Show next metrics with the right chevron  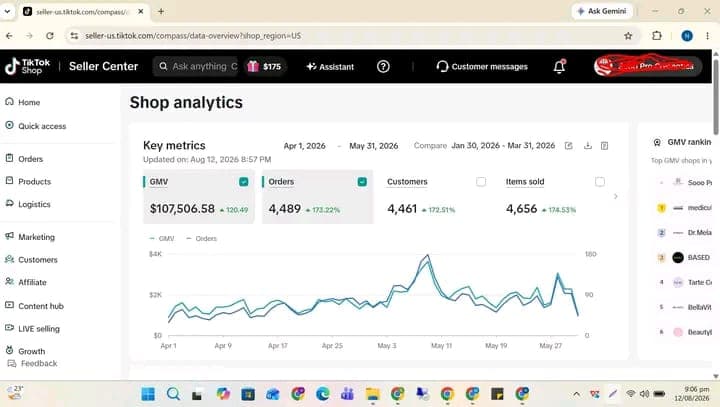click(616, 196)
